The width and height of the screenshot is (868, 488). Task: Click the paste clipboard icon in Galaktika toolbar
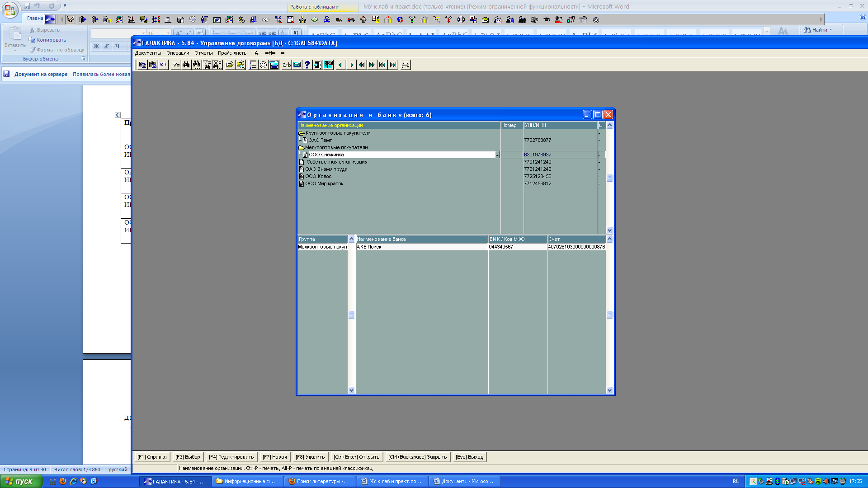tap(153, 65)
